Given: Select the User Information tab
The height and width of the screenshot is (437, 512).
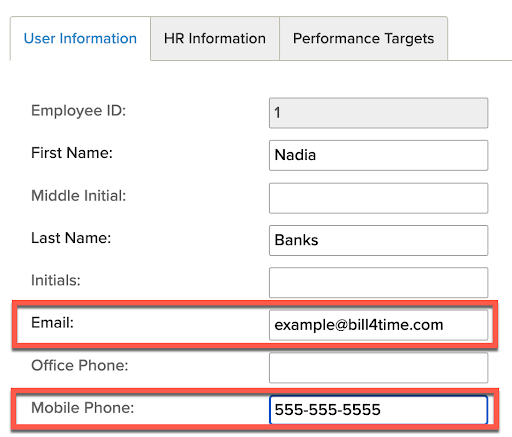Looking at the screenshot, I should [80, 38].
